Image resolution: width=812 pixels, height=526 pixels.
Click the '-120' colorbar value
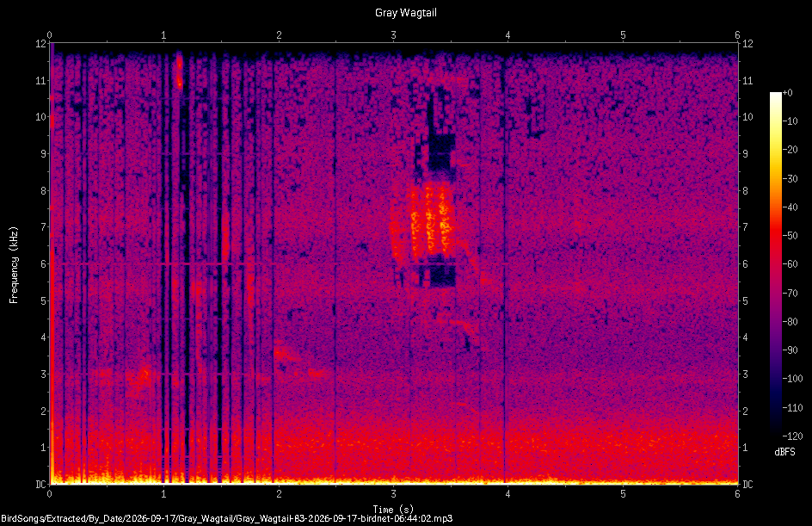(792, 436)
